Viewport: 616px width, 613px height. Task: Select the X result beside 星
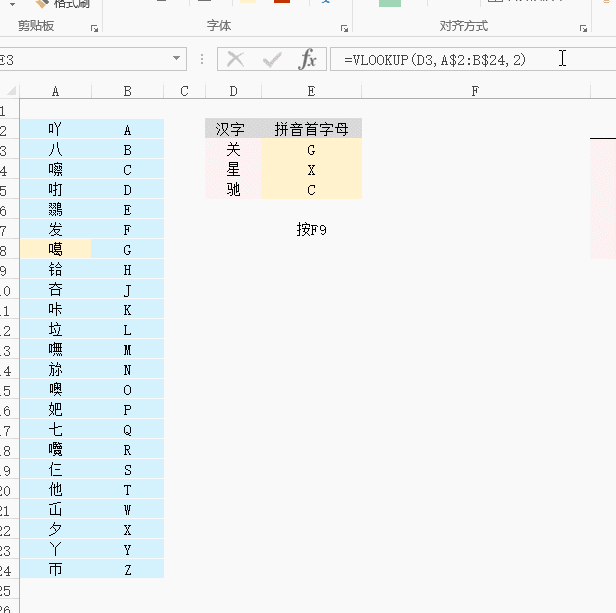[x=311, y=169]
